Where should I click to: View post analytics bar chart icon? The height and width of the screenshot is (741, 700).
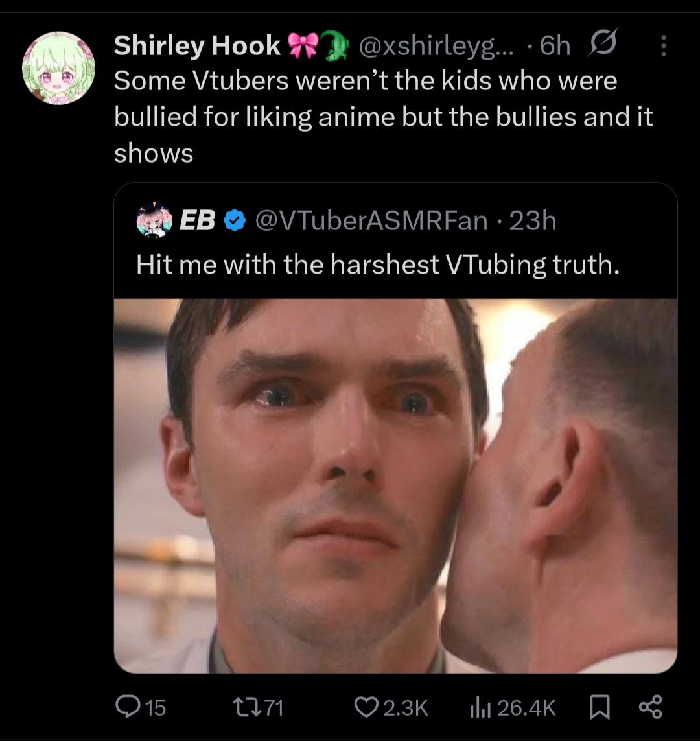480,707
